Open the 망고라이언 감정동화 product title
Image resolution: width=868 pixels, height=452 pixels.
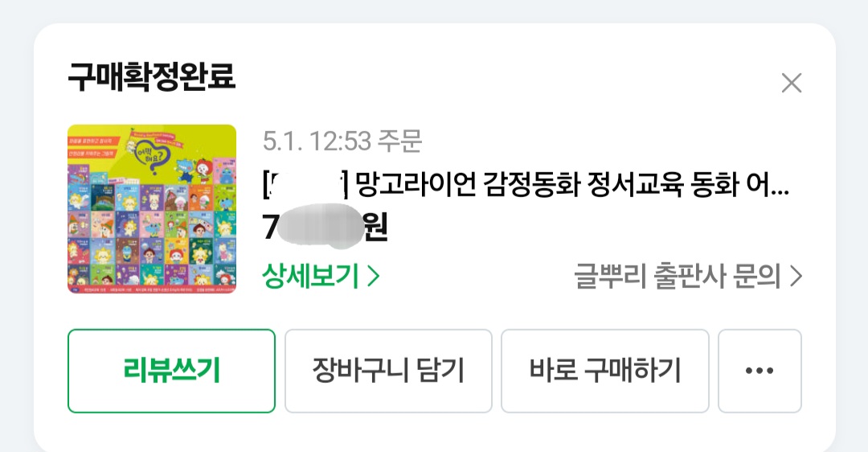526,184
